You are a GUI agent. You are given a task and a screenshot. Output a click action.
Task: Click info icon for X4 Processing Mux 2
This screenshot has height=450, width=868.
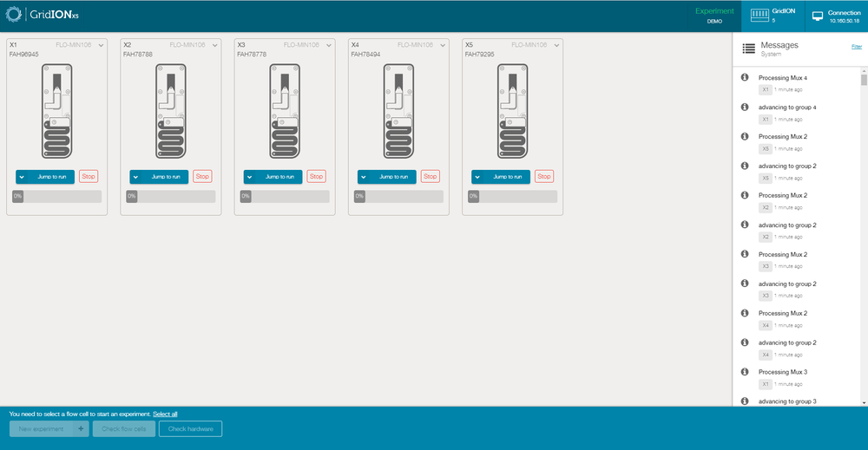tap(745, 313)
